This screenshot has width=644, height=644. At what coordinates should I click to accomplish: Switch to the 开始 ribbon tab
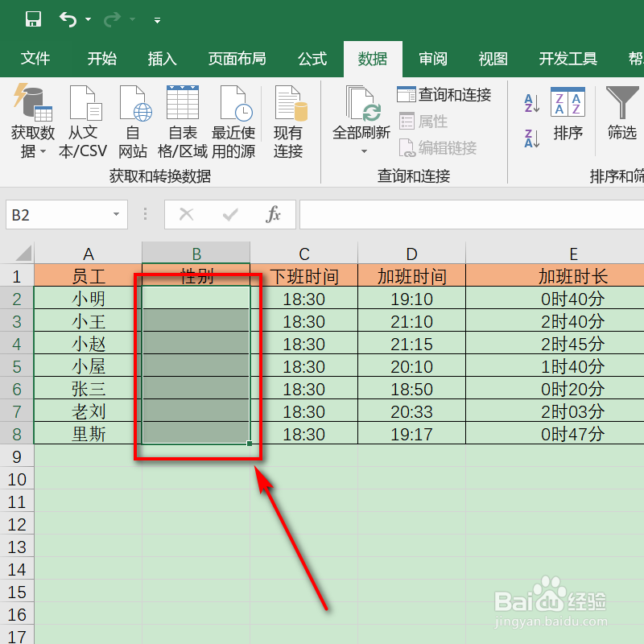pyautogui.click(x=101, y=58)
